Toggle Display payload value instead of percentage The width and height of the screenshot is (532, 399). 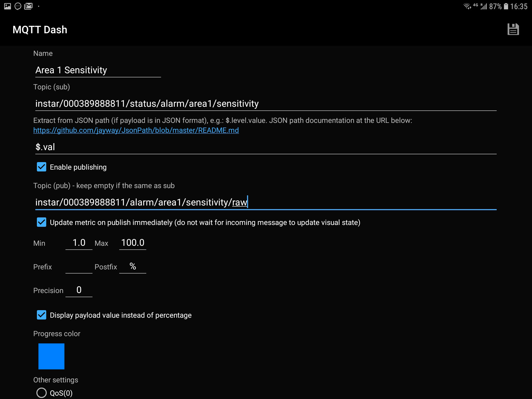coord(42,315)
